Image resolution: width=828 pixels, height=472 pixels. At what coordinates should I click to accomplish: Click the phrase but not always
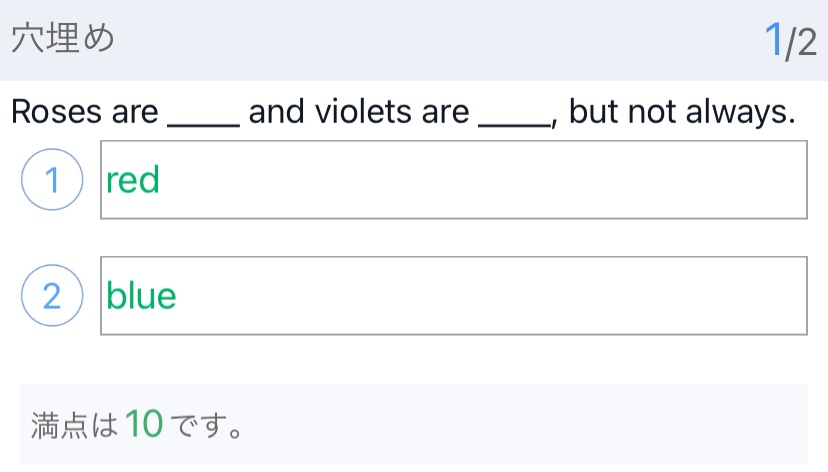tap(682, 112)
